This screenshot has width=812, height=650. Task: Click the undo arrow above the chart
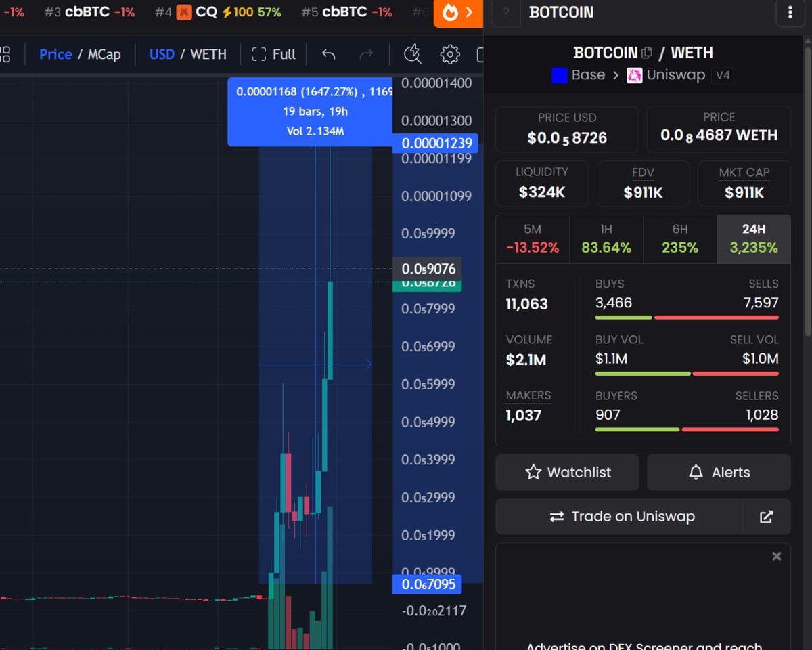(328, 54)
